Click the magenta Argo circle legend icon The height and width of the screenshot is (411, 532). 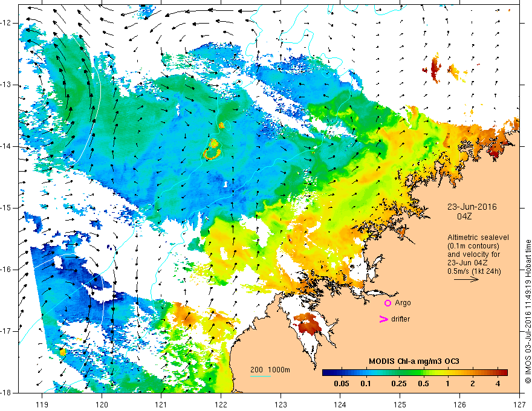point(388,303)
